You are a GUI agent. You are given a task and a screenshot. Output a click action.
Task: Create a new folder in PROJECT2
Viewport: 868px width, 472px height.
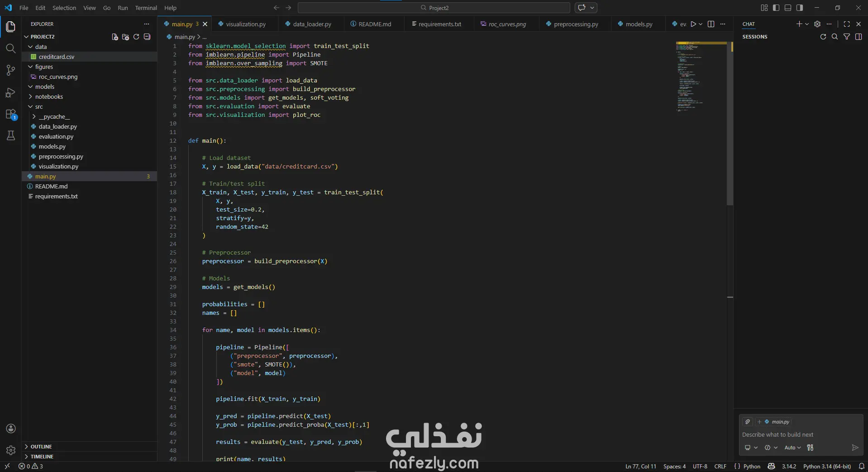coord(126,37)
